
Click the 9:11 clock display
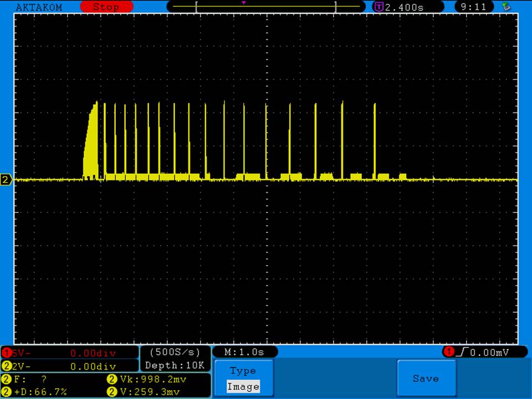(474, 7)
